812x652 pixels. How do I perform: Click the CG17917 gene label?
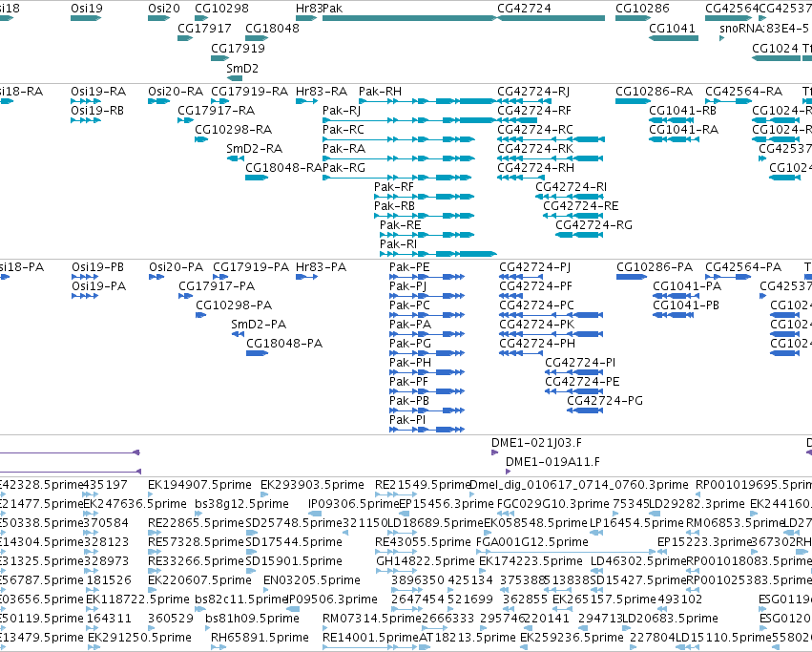coord(204,28)
